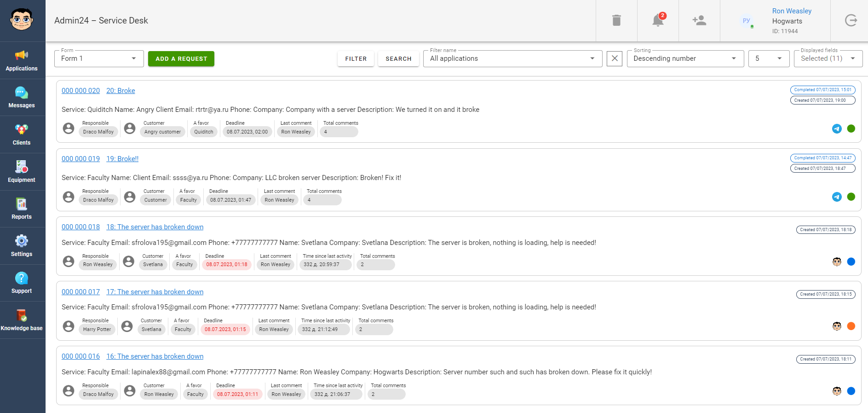Open Settings in the sidebar
The image size is (868, 413).
[x=22, y=246]
